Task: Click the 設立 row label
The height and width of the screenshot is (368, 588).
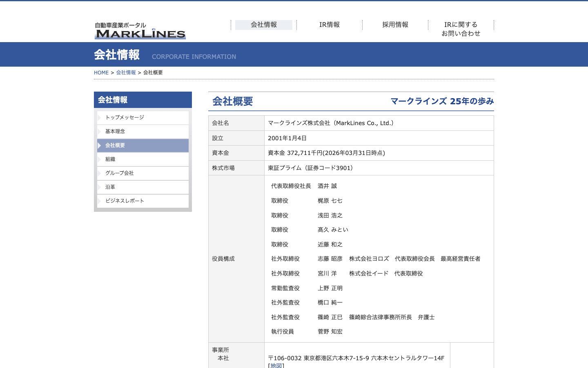Action: [218, 138]
